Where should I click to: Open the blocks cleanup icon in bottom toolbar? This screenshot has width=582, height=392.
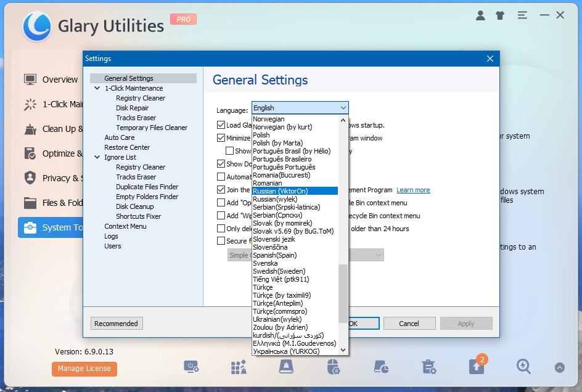click(x=239, y=367)
